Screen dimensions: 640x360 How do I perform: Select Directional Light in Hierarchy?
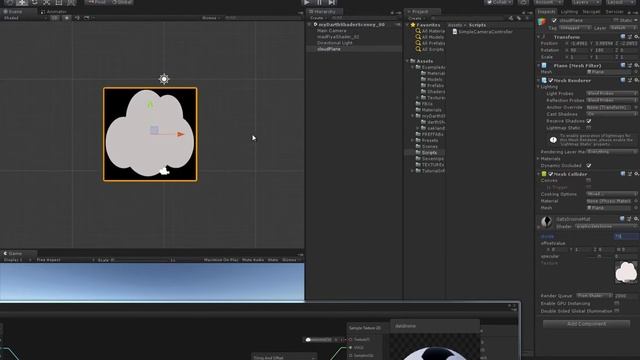(x=335, y=43)
